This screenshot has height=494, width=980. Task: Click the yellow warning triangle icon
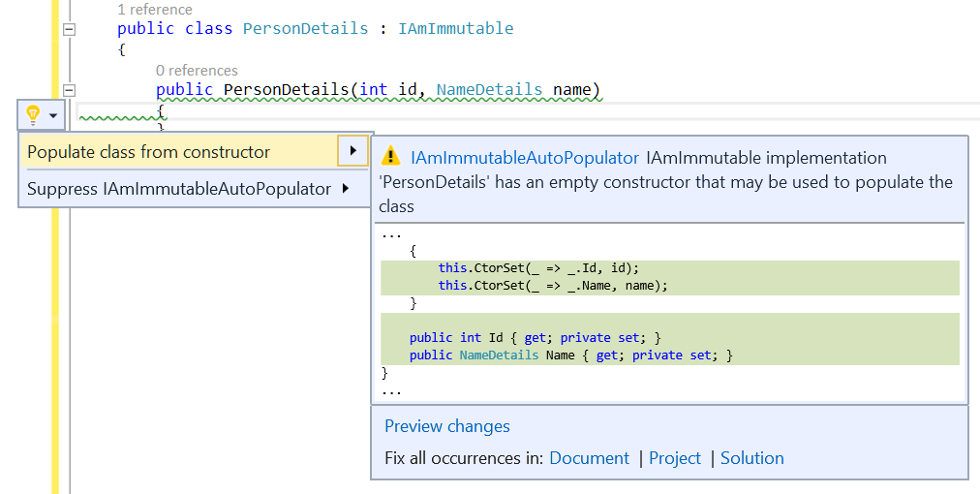390,155
